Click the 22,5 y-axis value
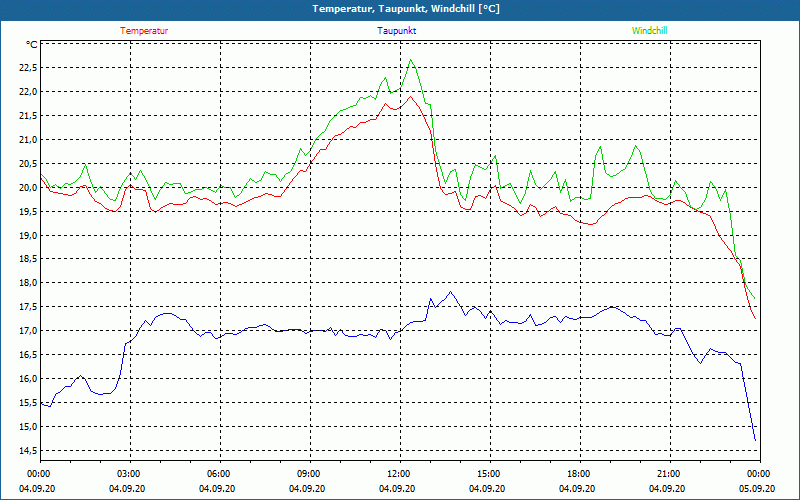Screen dimensions: 800x500 point(28,68)
